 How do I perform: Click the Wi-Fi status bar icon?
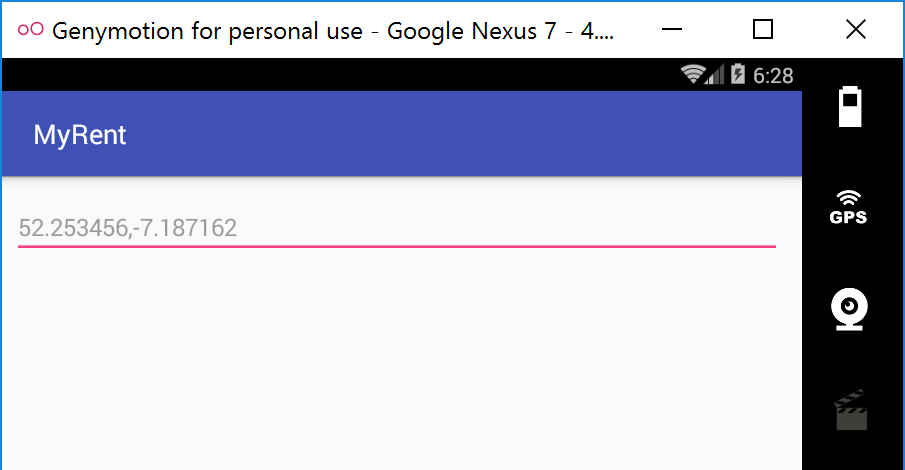pyautogui.click(x=692, y=75)
